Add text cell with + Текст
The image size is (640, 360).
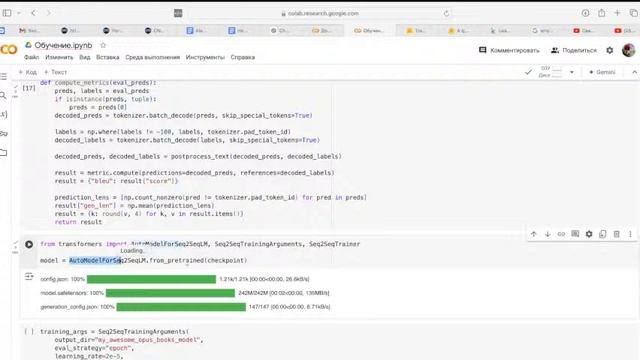pos(55,72)
